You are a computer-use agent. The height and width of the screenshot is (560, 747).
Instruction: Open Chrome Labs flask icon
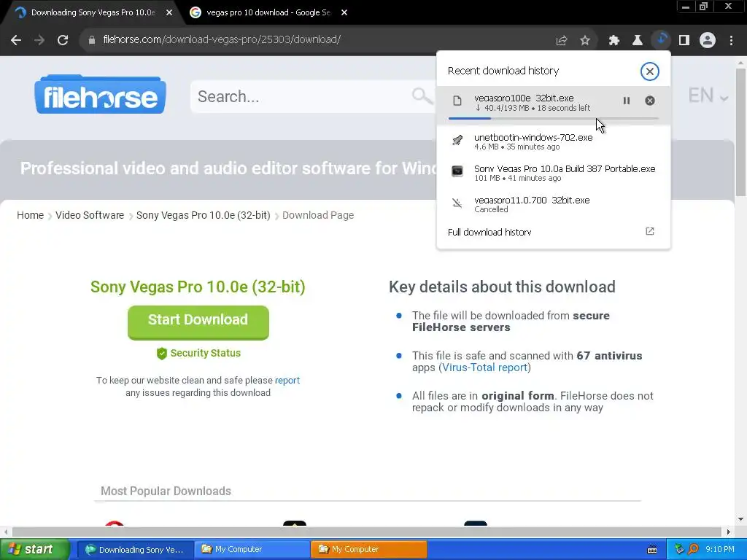click(x=638, y=41)
